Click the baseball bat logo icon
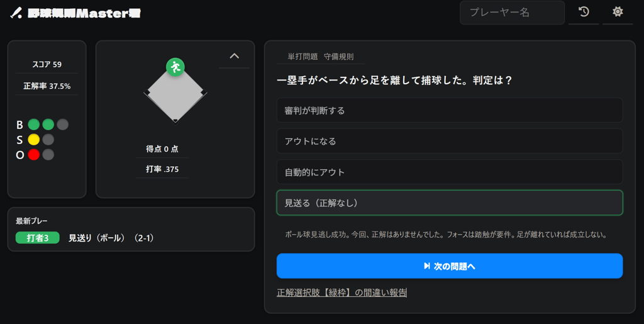 pyautogui.click(x=16, y=13)
